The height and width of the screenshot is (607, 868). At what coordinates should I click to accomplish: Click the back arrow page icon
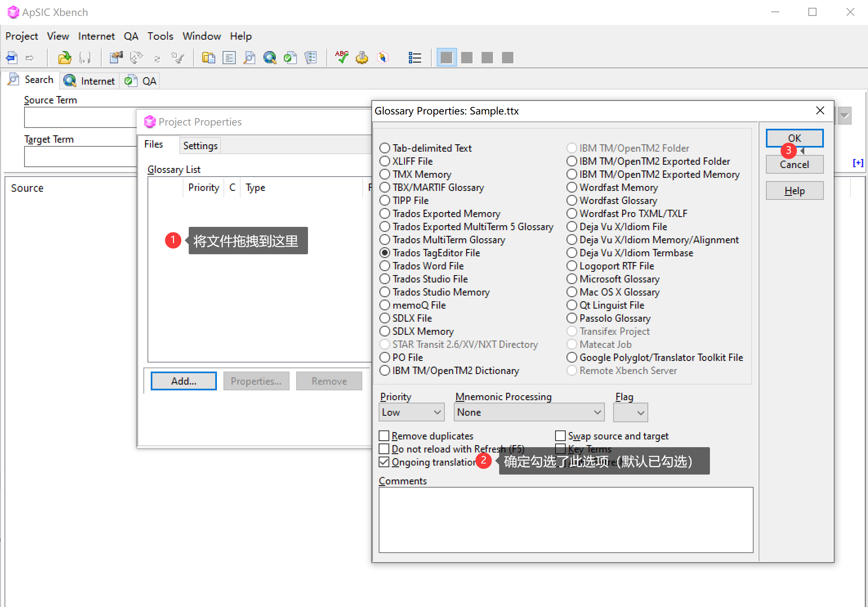pyautogui.click(x=12, y=58)
